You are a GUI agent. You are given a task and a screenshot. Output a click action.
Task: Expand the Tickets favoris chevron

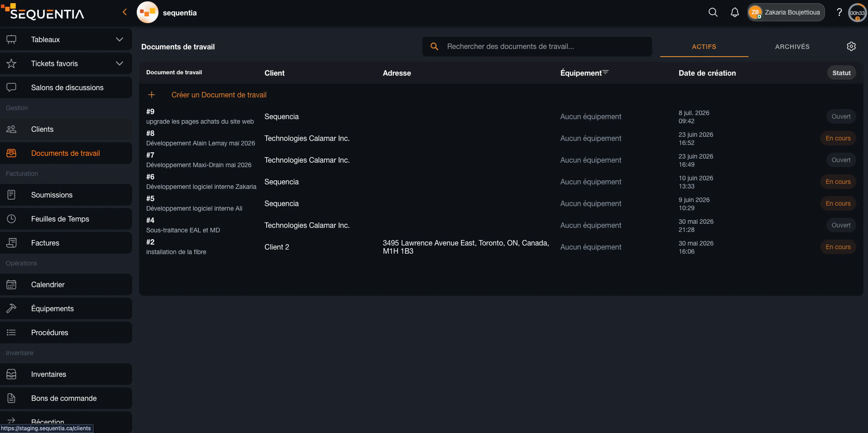[120, 63]
